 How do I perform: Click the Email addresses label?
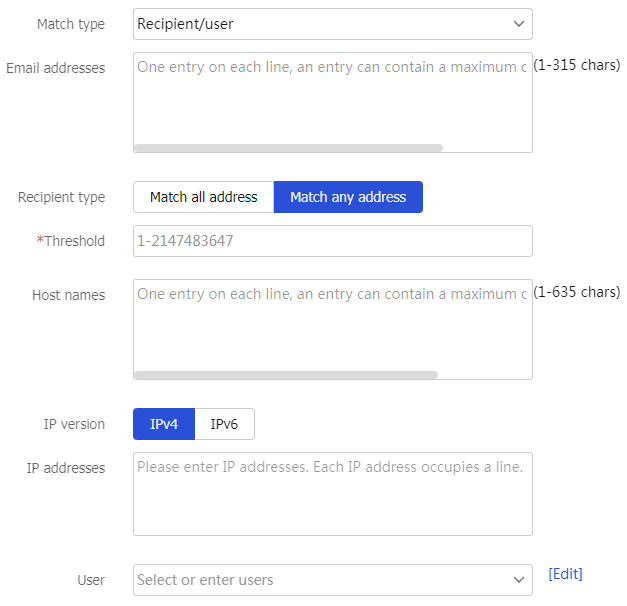pyautogui.click(x=56, y=68)
